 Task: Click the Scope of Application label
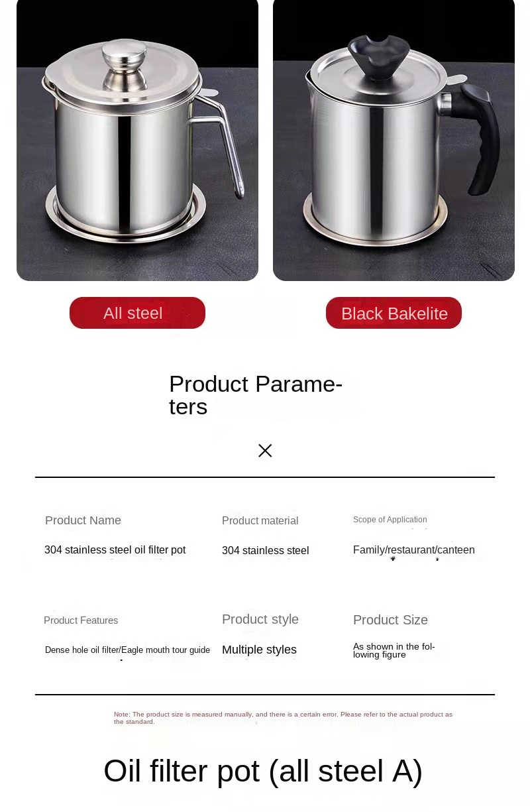pos(390,520)
